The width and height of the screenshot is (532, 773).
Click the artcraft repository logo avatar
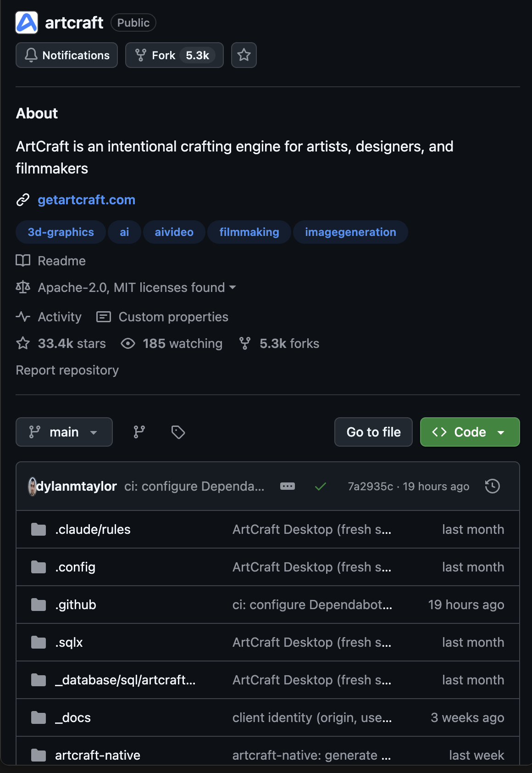pyautogui.click(x=27, y=22)
